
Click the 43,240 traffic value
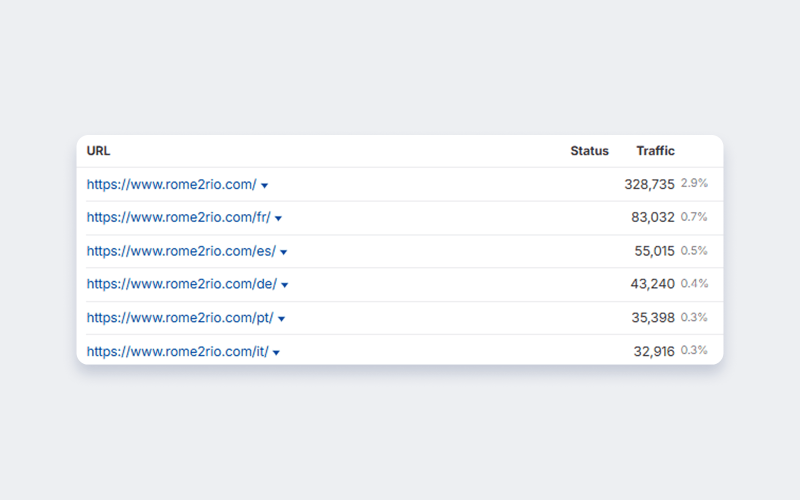click(652, 285)
